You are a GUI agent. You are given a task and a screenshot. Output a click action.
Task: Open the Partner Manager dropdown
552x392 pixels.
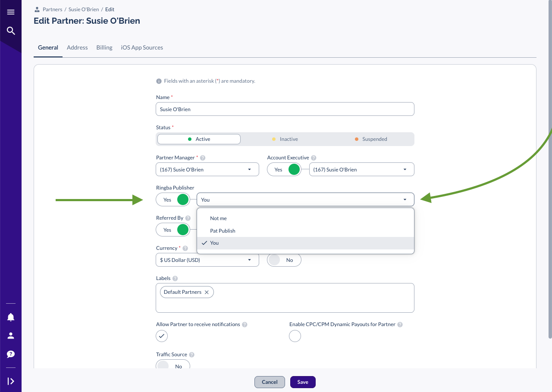[x=207, y=169]
